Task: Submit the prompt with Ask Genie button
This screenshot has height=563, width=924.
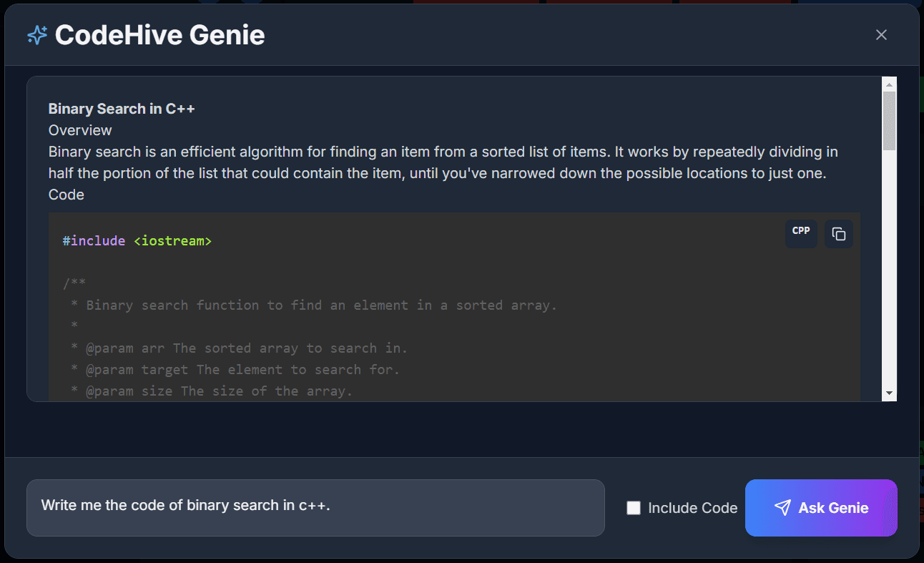Action: click(x=821, y=508)
